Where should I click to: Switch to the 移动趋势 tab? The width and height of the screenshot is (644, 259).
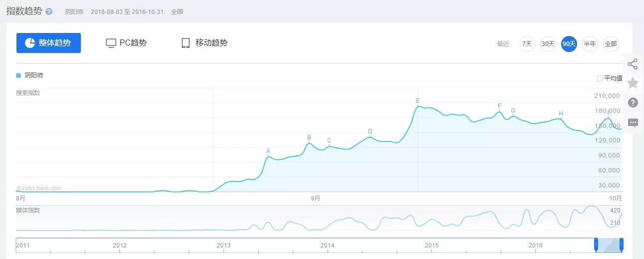(204, 43)
